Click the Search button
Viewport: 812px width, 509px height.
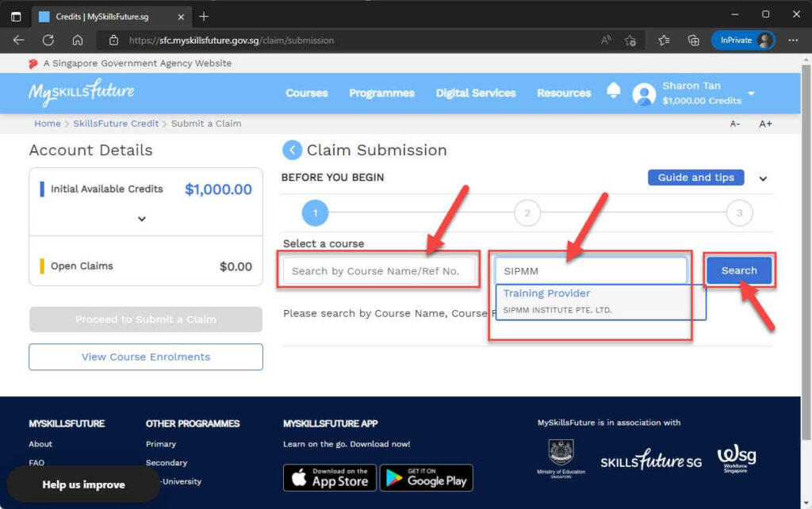pos(739,270)
